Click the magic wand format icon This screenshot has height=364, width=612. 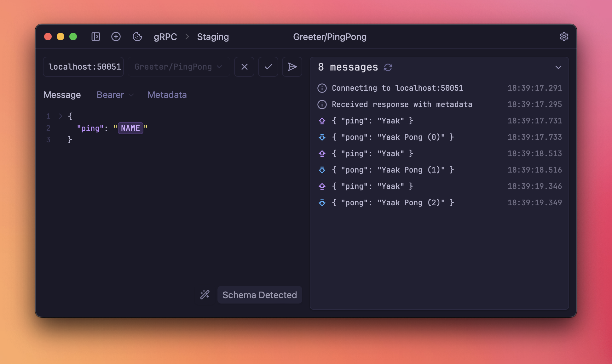[x=205, y=295]
